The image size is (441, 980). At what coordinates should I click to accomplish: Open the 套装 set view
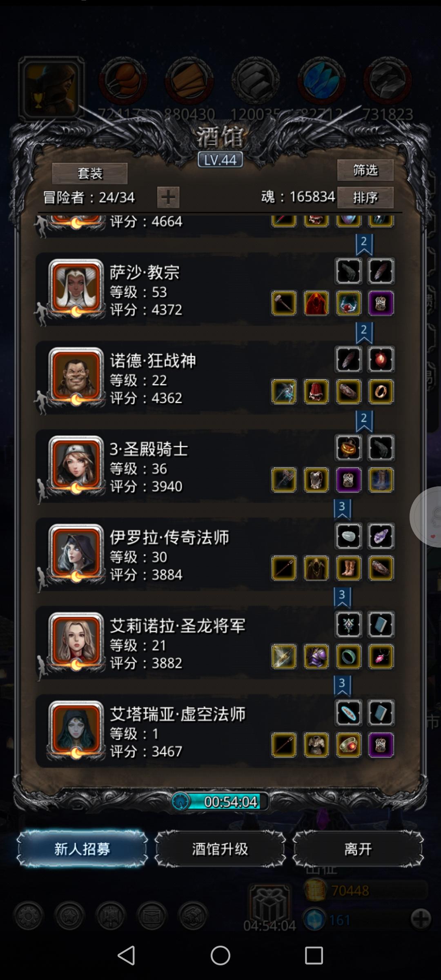click(x=90, y=174)
